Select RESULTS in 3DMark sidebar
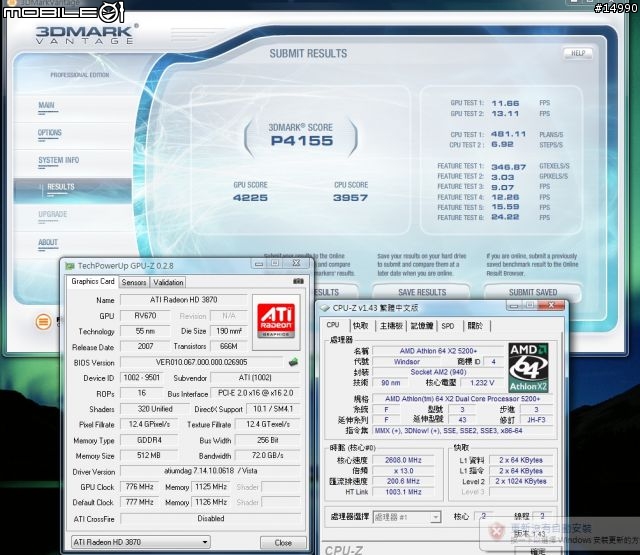Screen dimensions: 640x555 pos(73,191)
